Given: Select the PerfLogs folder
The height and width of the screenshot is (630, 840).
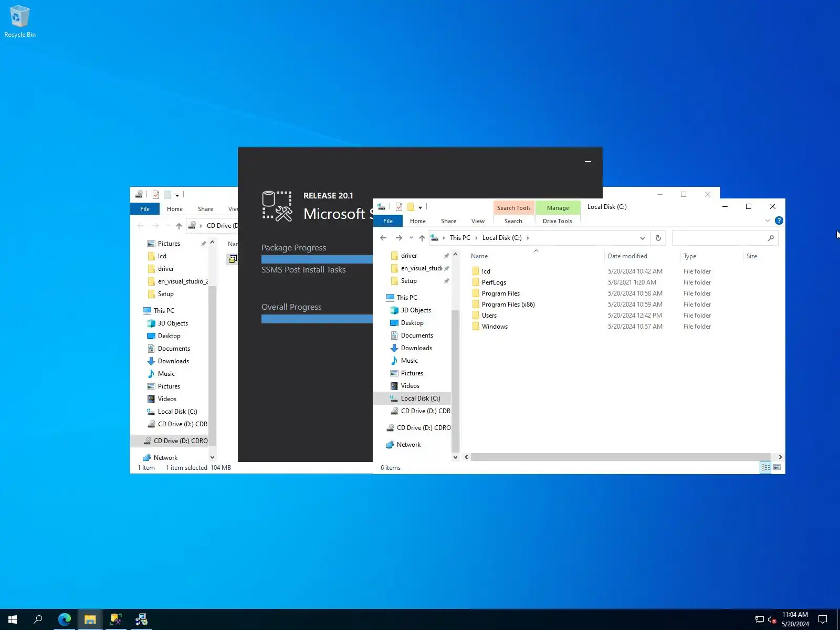Looking at the screenshot, I should pyautogui.click(x=494, y=282).
